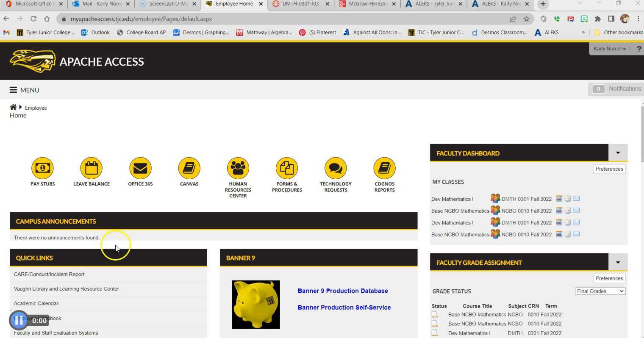Open the Forms & Procedures icon

point(287,168)
